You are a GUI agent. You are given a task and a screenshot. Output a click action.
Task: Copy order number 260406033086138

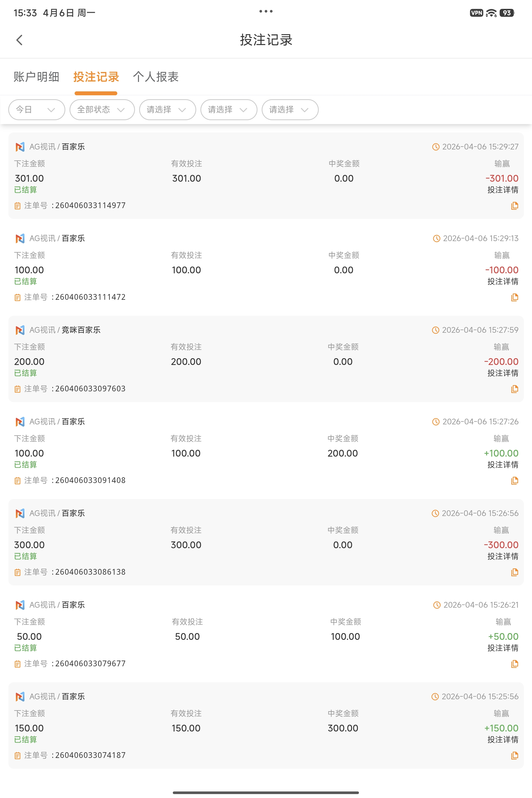514,572
